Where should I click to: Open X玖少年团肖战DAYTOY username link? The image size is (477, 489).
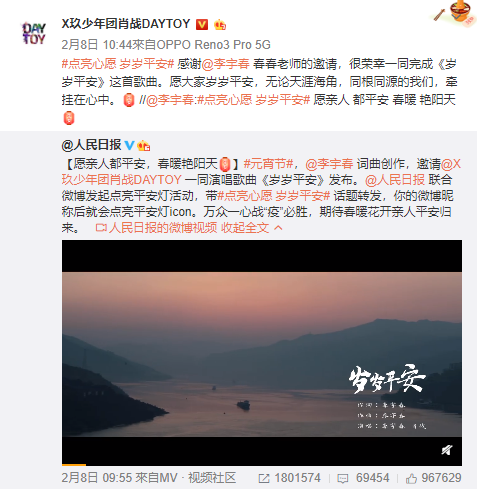[126, 24]
